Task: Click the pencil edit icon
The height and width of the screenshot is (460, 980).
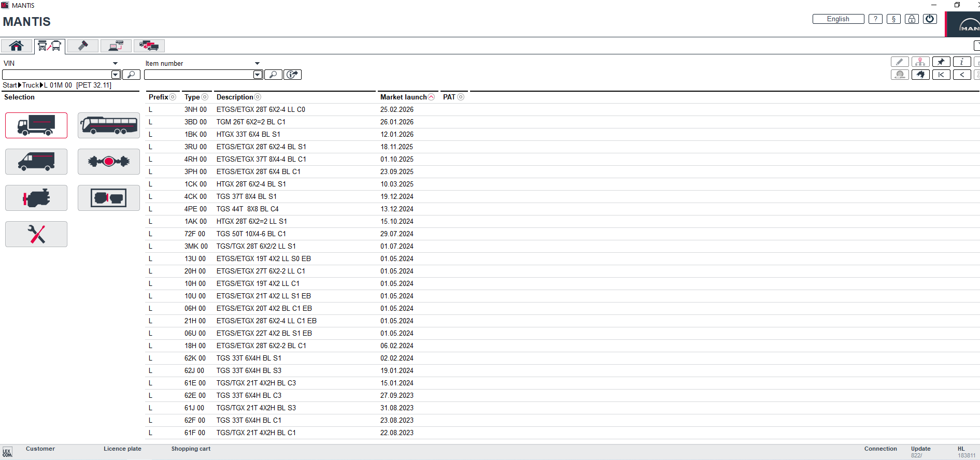Action: tap(900, 62)
